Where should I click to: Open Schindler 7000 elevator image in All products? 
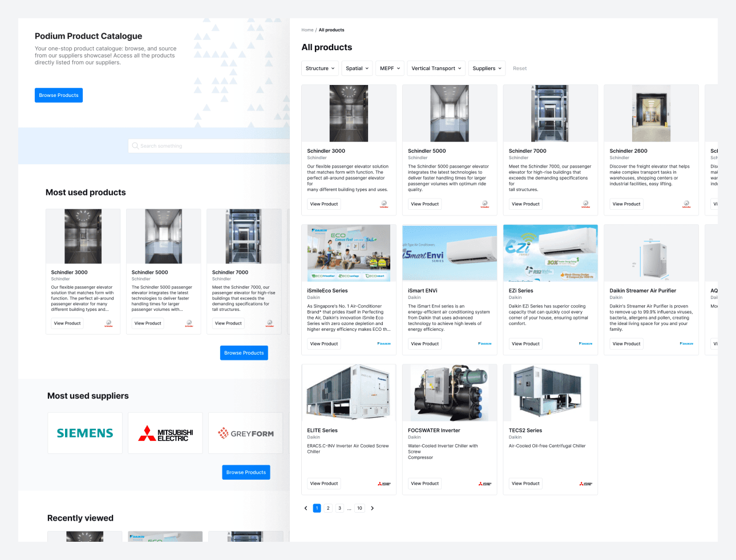point(551,113)
